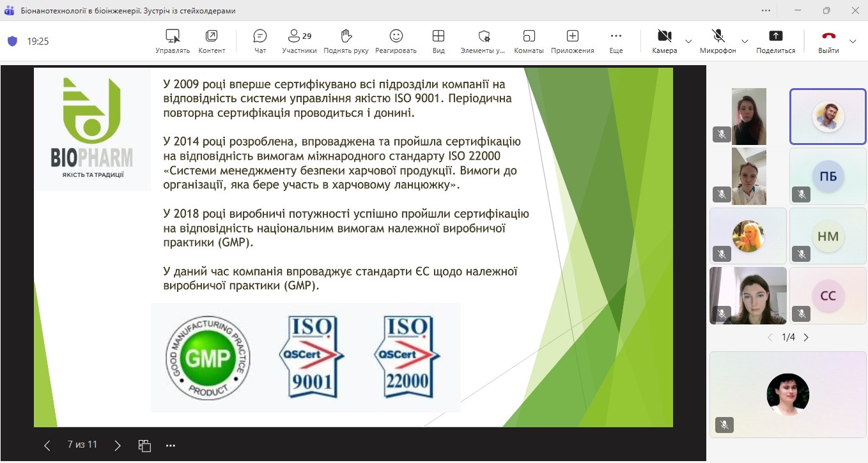Open slide options ellipsis menu

(170, 445)
